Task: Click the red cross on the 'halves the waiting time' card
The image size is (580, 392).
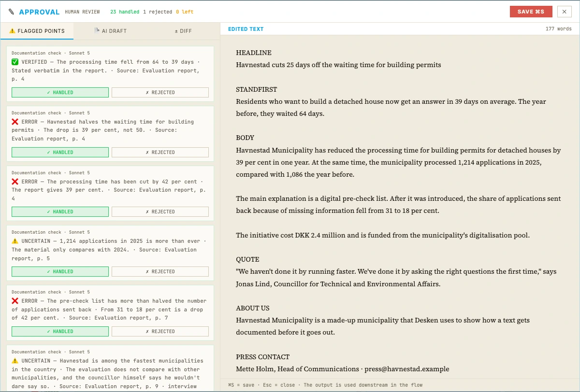Action: click(15, 122)
